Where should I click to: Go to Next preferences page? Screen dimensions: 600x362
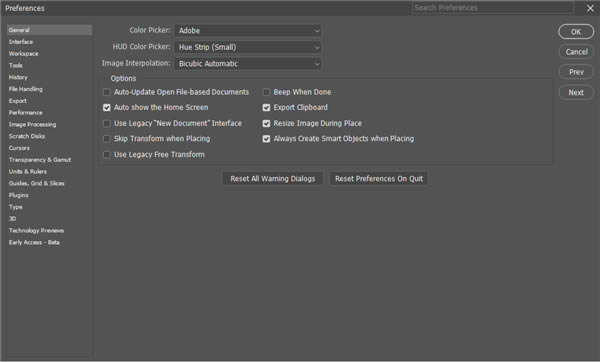(576, 93)
